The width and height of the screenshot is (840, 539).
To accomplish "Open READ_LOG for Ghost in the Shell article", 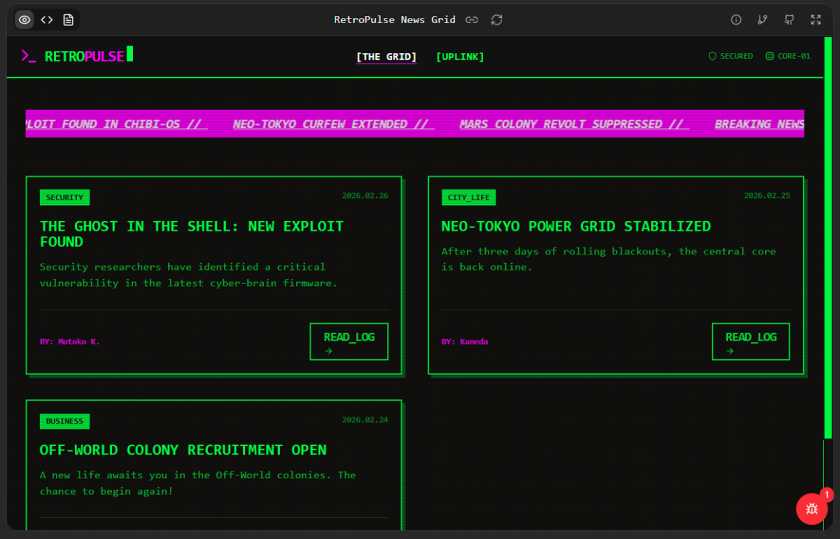I will [349, 341].
